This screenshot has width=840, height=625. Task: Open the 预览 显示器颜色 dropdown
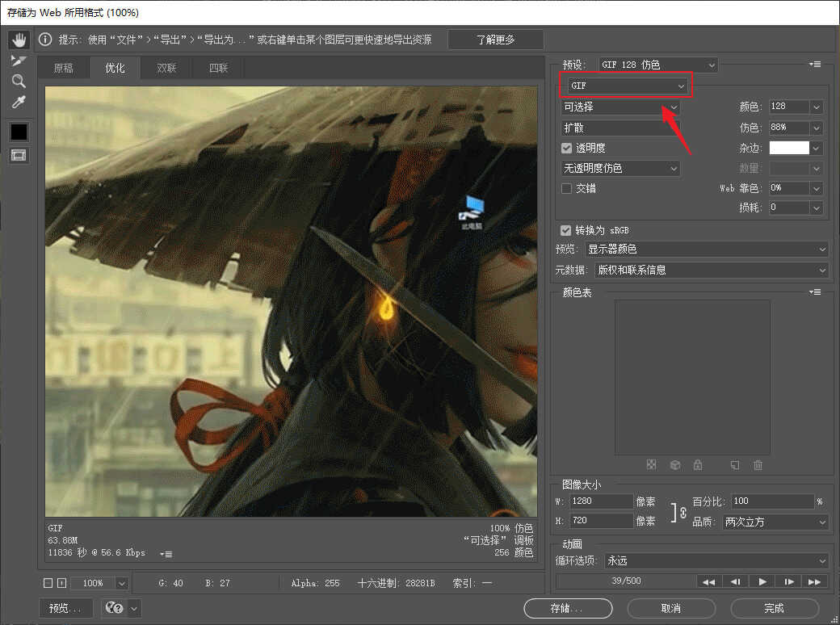(706, 249)
